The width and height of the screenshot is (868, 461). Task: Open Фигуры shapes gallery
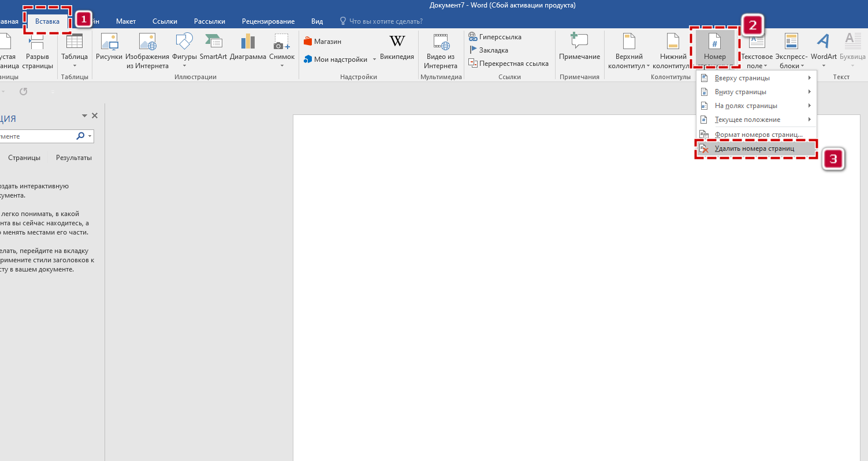tap(184, 43)
